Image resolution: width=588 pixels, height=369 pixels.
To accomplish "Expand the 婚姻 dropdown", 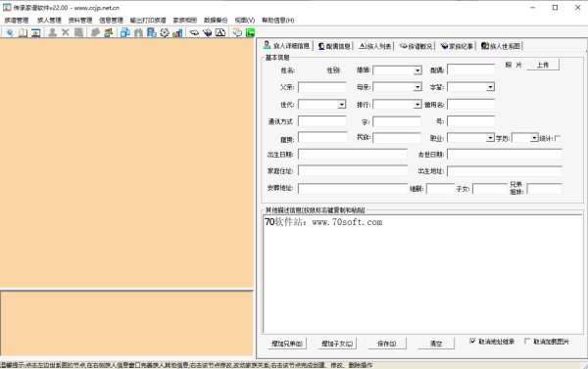I will (417, 70).
